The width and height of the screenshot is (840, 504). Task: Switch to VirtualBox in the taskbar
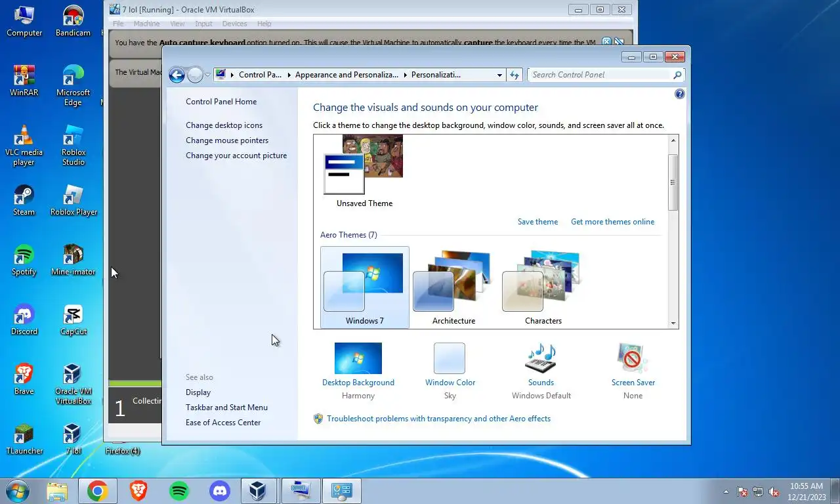point(260,491)
